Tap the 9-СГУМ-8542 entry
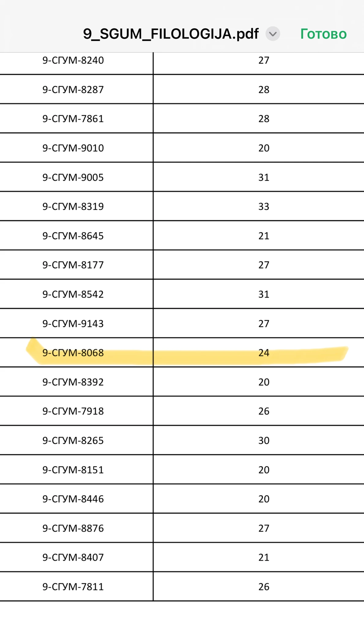The width and height of the screenshot is (364, 627). pyautogui.click(x=73, y=295)
